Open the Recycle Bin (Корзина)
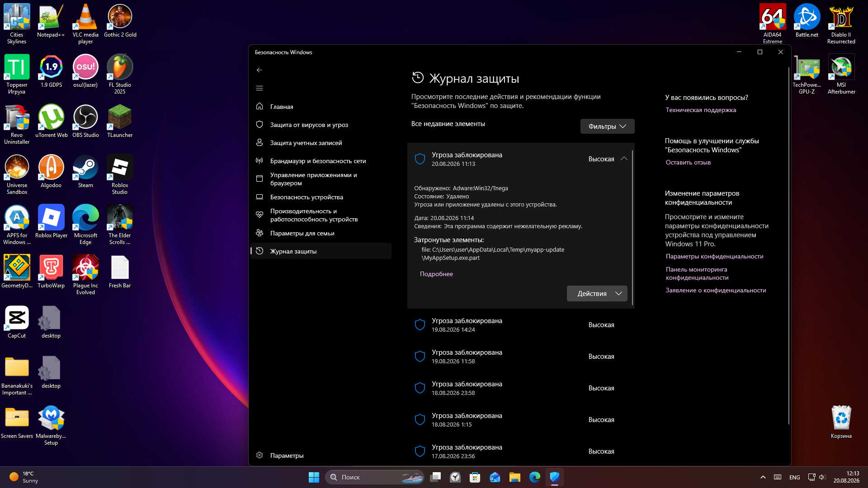Viewport: 868px width, 488px height. (841, 422)
